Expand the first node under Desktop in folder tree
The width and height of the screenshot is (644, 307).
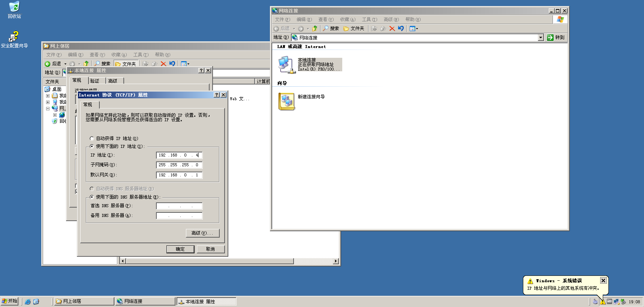pyautogui.click(x=48, y=96)
